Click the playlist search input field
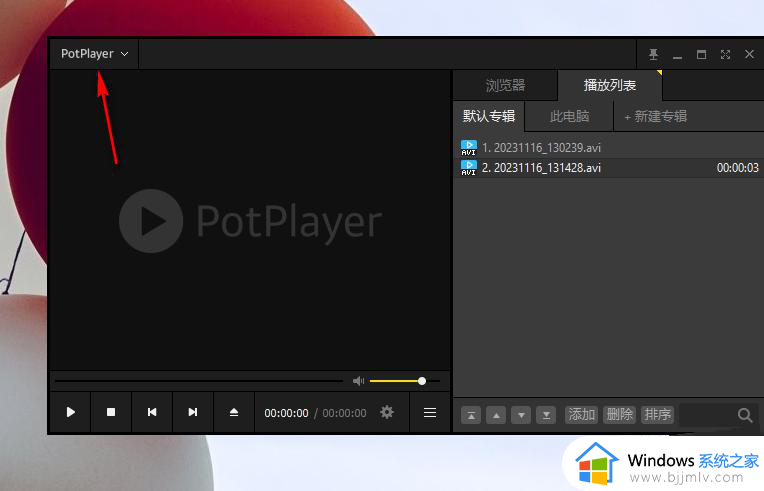This screenshot has height=491, width=764. point(707,415)
